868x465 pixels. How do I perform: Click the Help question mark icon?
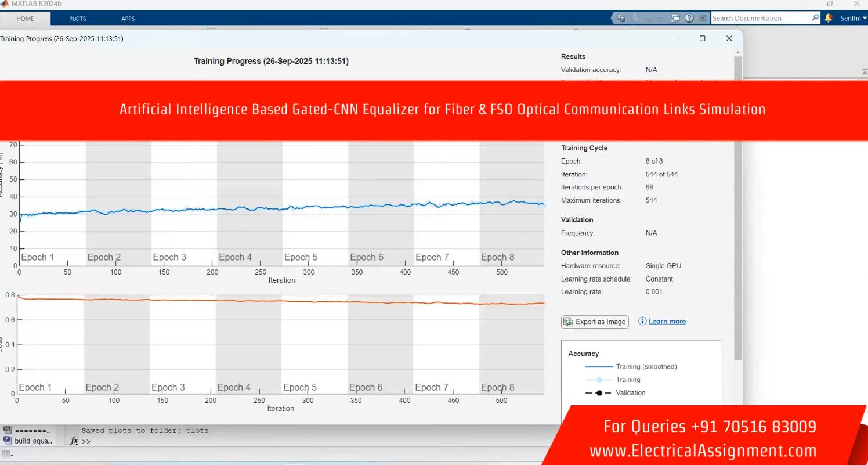click(x=689, y=18)
